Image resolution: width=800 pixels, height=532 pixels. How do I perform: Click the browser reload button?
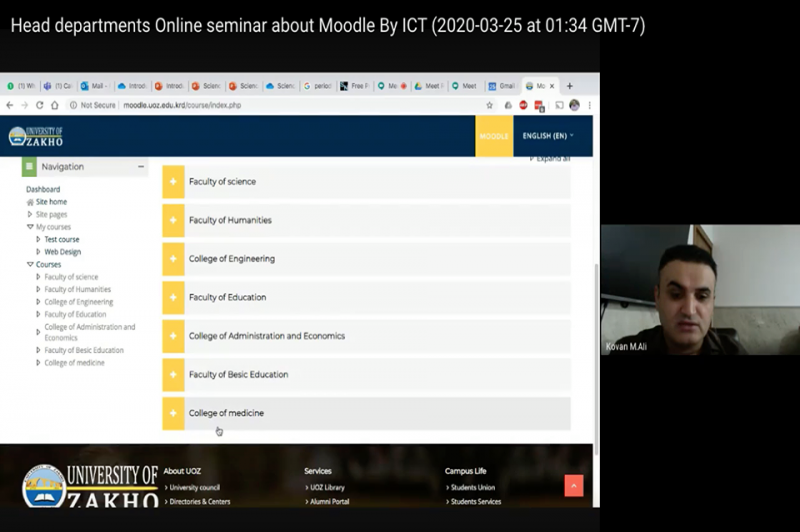point(40,105)
